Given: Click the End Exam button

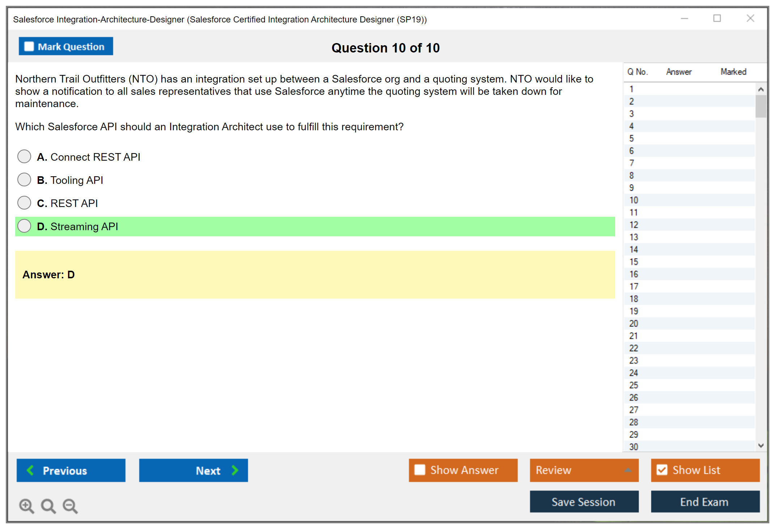Looking at the screenshot, I should click(x=705, y=502).
